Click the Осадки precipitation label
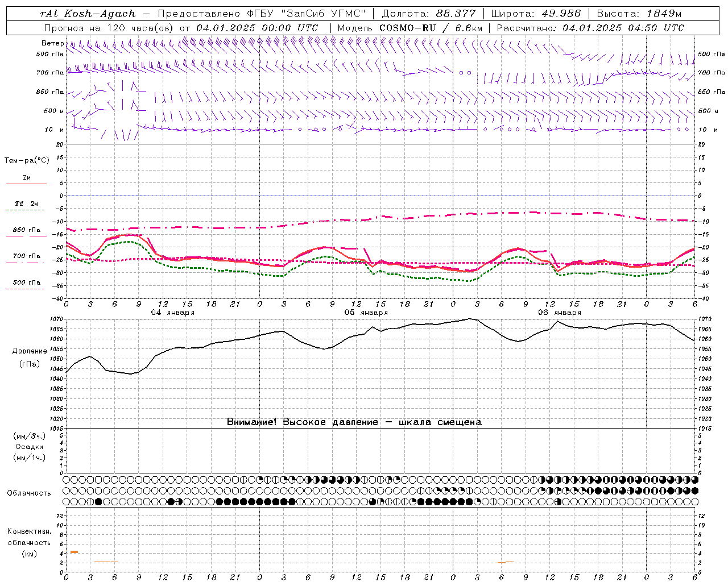Viewport: 728px width, 582px height. pos(30,447)
